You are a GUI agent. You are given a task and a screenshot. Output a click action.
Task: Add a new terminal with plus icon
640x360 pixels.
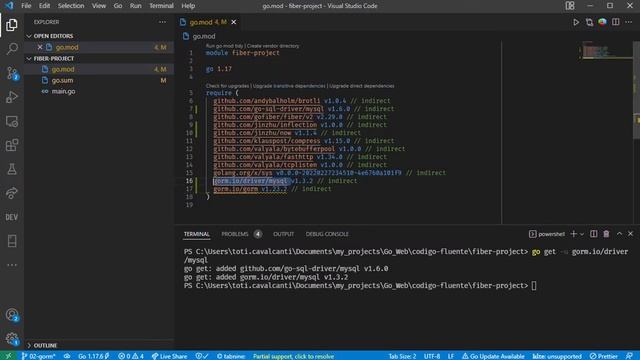click(573, 234)
